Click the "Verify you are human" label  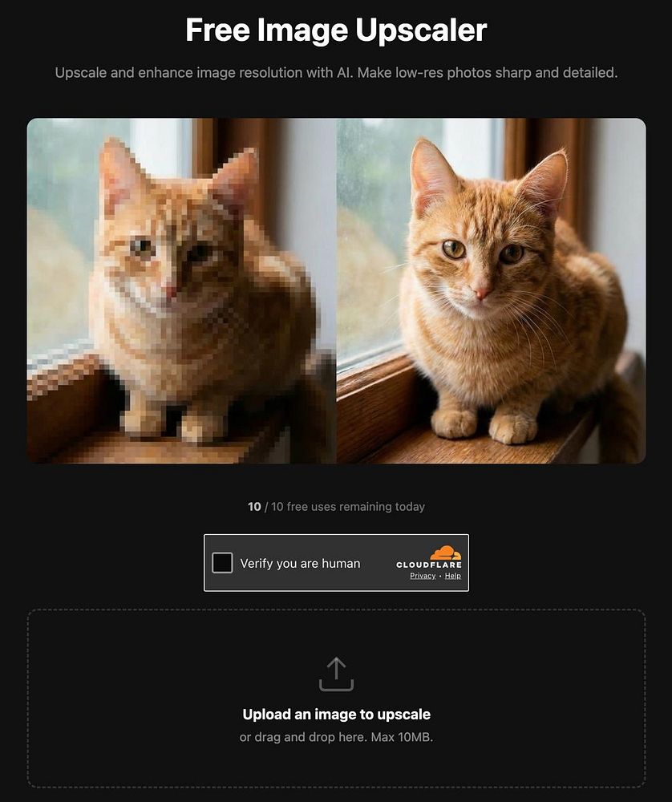click(x=300, y=563)
